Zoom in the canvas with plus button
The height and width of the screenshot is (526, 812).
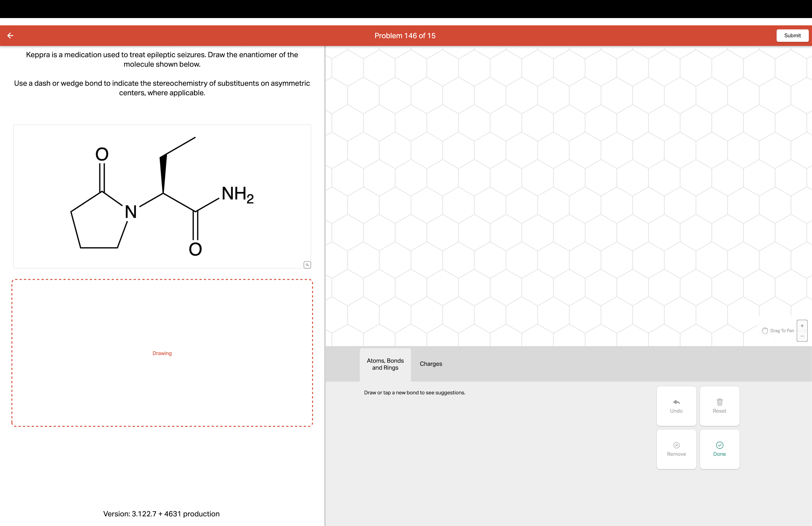[x=802, y=326]
